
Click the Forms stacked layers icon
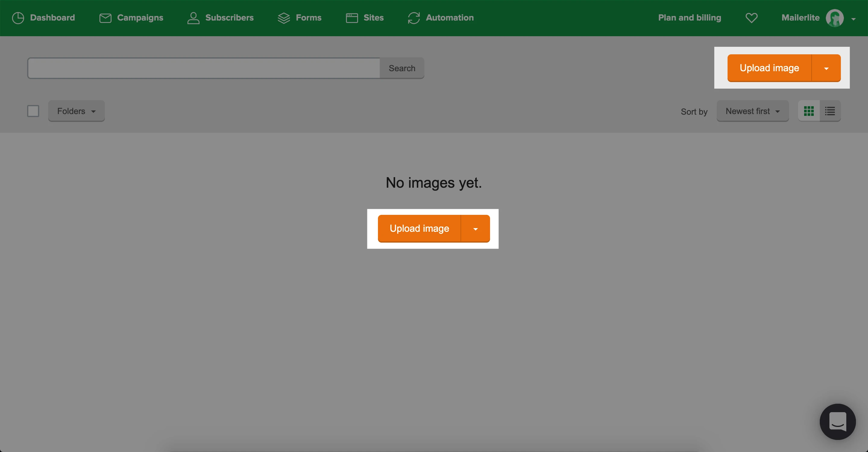tap(284, 18)
